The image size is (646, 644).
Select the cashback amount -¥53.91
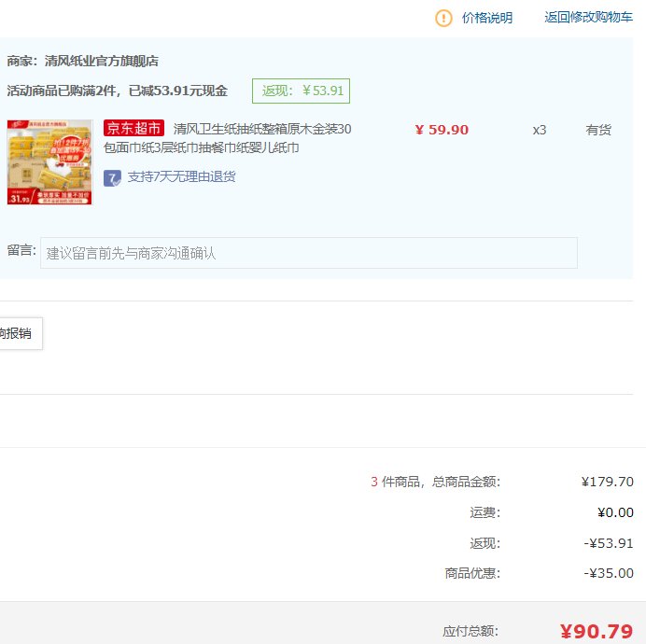pyautogui.click(x=609, y=543)
